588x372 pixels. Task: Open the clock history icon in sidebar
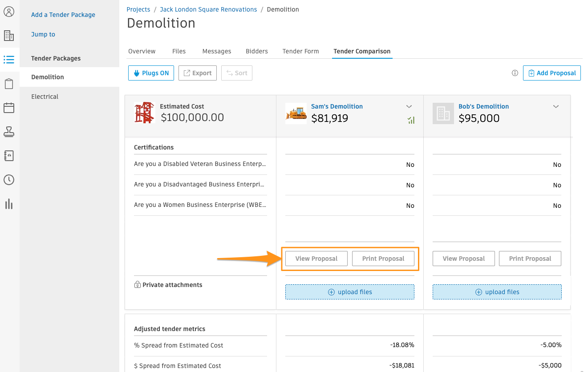pos(9,180)
